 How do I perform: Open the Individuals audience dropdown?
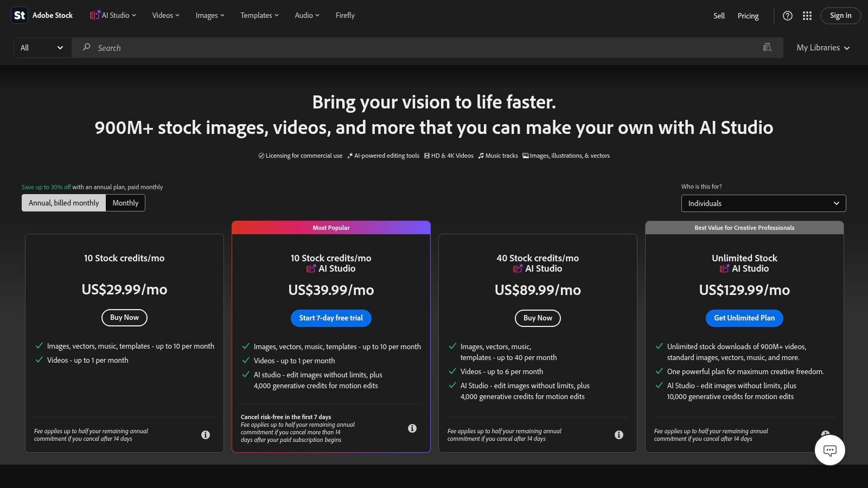point(763,203)
